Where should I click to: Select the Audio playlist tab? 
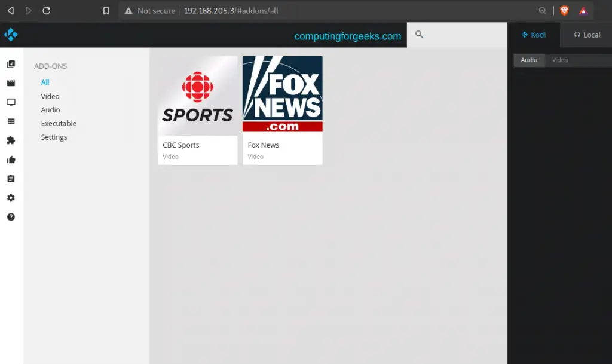529,60
